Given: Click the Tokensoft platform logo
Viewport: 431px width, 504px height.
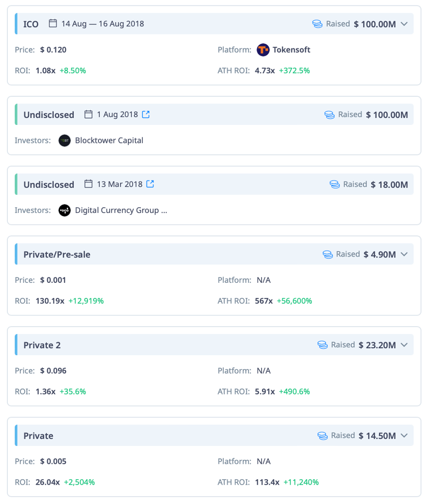Looking at the screenshot, I should coord(263,50).
